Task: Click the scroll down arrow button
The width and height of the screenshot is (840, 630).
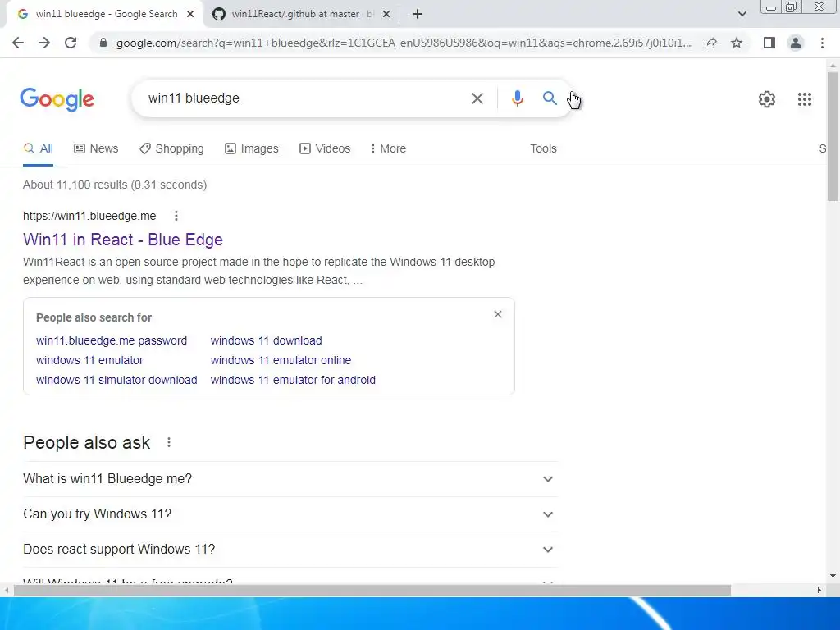Action: (x=833, y=577)
